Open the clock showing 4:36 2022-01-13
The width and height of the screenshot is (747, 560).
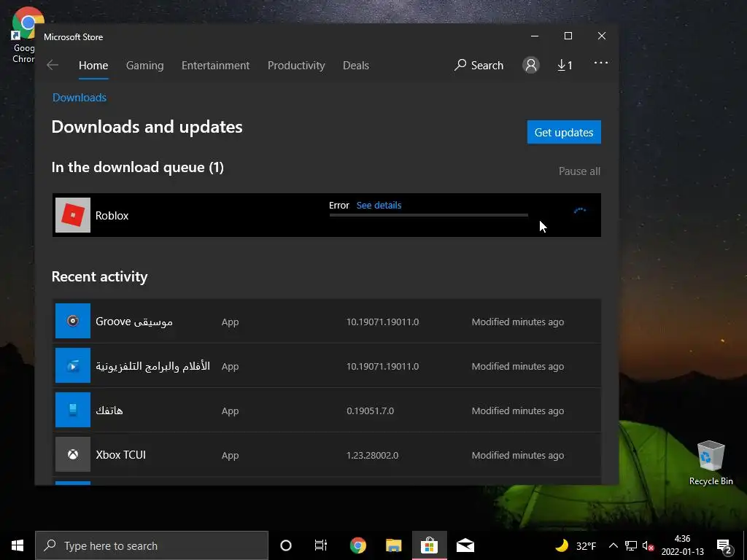[682, 545]
